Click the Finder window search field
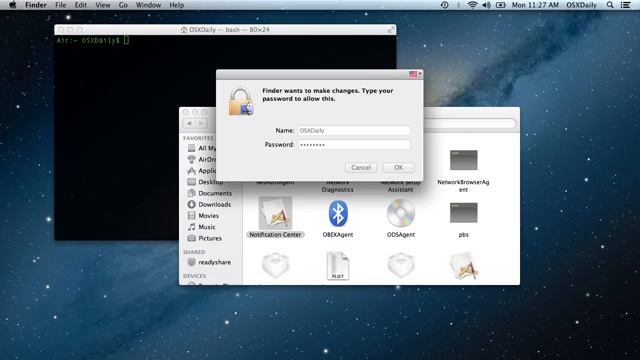 pos(469,123)
